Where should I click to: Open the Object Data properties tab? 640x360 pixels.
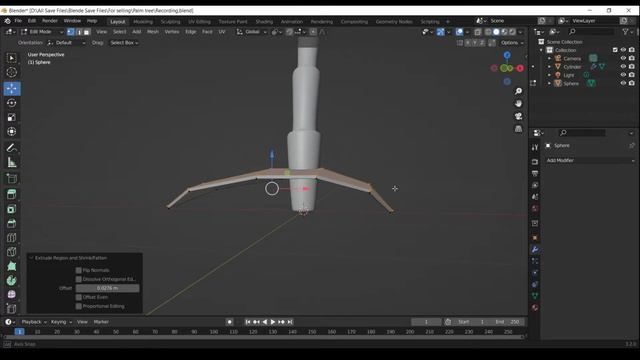pyautogui.click(x=535, y=296)
